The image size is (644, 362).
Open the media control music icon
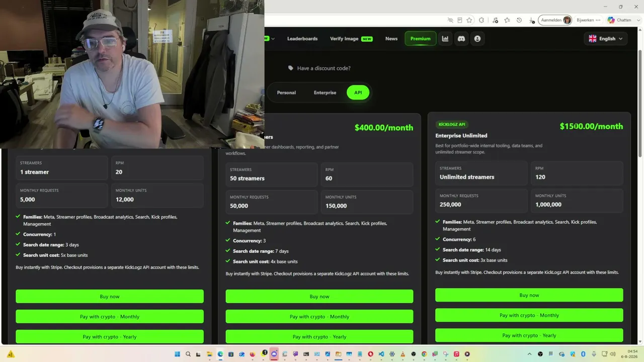(496, 20)
